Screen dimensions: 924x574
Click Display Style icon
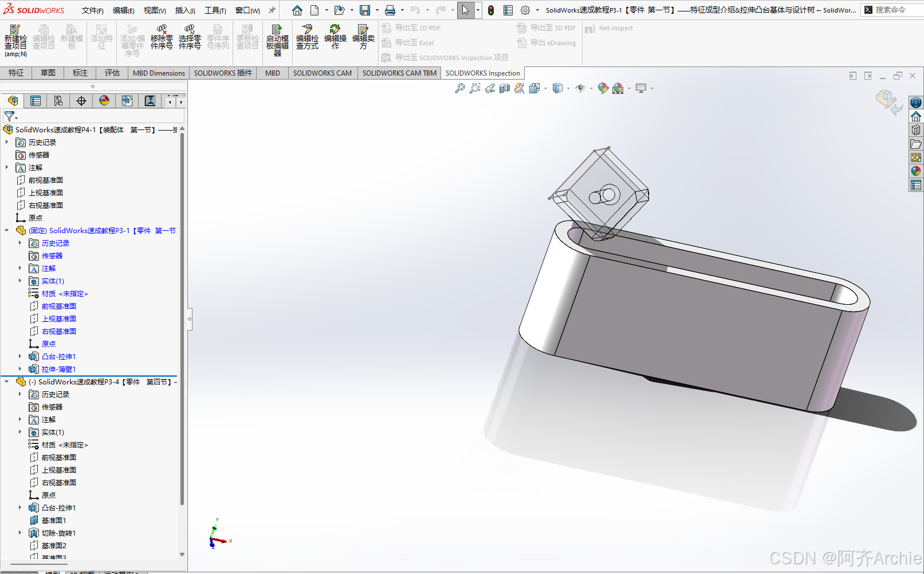coord(557,88)
